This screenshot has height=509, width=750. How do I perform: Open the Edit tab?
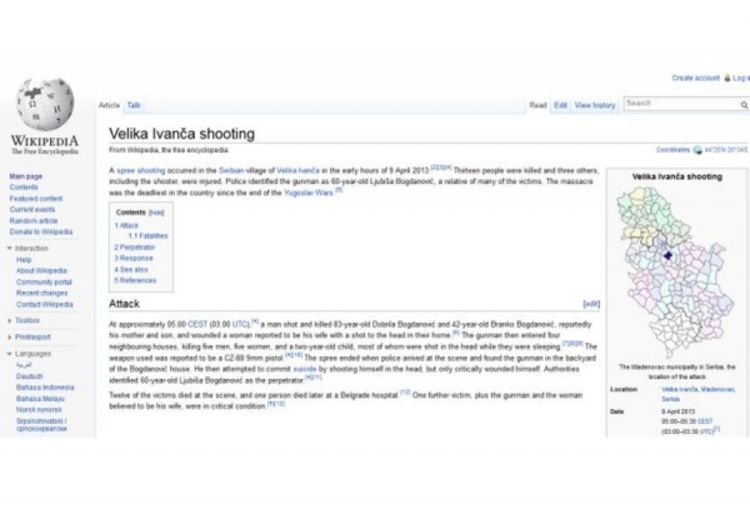coord(561,105)
